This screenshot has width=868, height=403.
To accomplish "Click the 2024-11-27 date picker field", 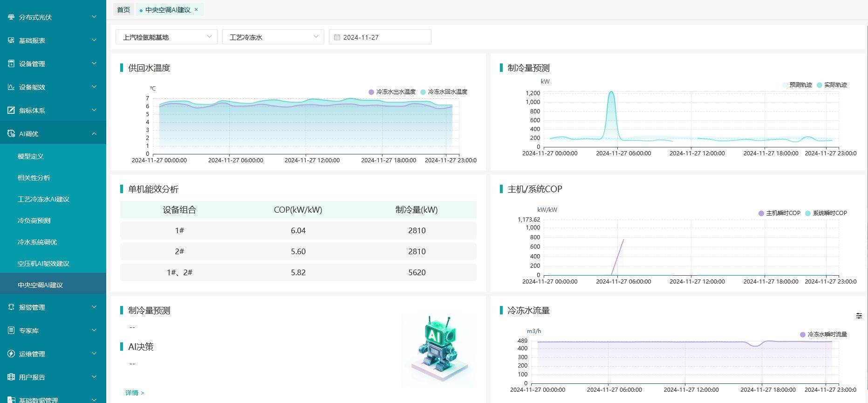I will coord(380,37).
